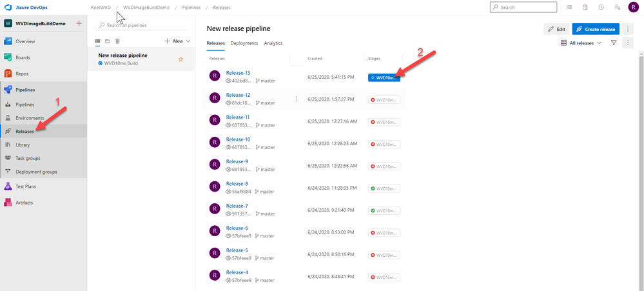Click the Azure DevOps logo

pos(25,7)
